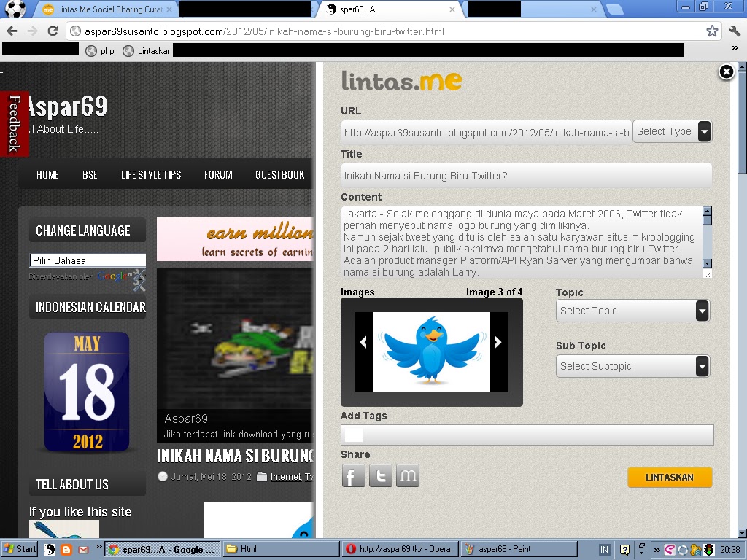747x560 pixels.
Task: Click the page scrollbar down arrow
Action: tap(742, 533)
